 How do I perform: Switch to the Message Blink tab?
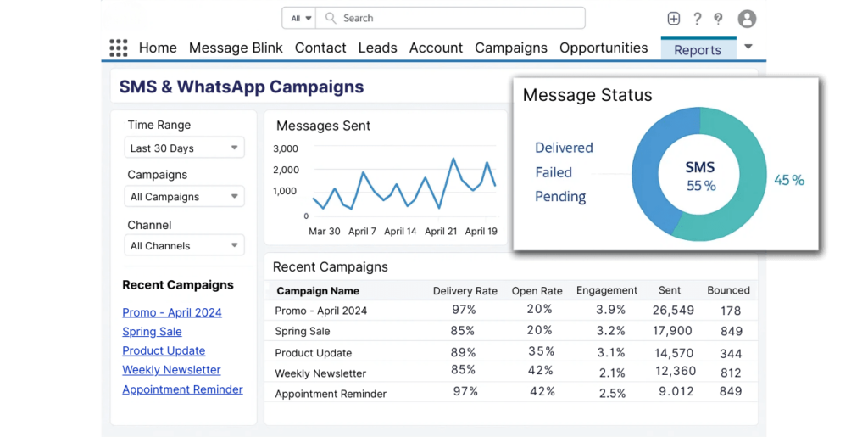pyautogui.click(x=236, y=48)
